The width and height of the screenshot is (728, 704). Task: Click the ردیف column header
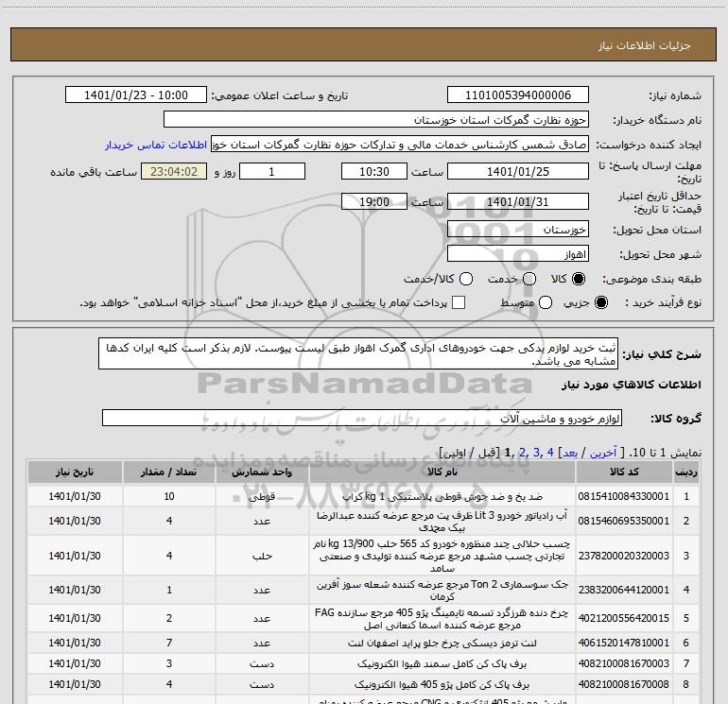coord(685,472)
